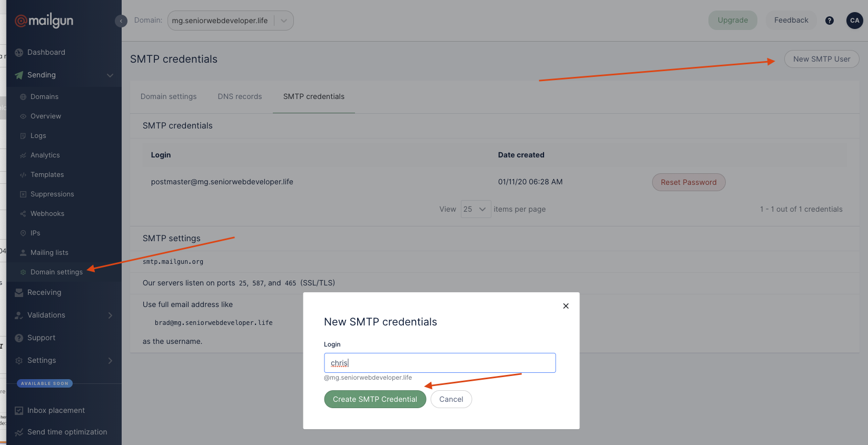Click the Settings gear icon in sidebar

pos(19,361)
